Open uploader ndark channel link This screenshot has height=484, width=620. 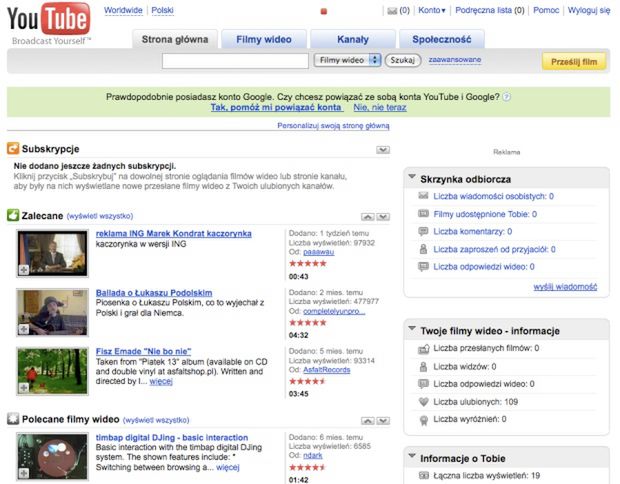point(313,456)
